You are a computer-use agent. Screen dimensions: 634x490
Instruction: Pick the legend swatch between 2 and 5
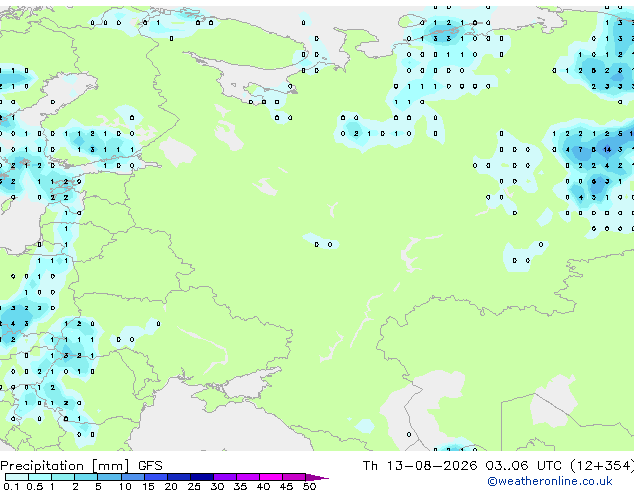86,477
